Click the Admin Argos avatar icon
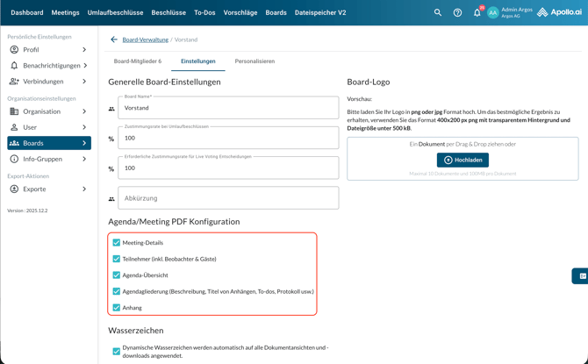 pos(493,13)
